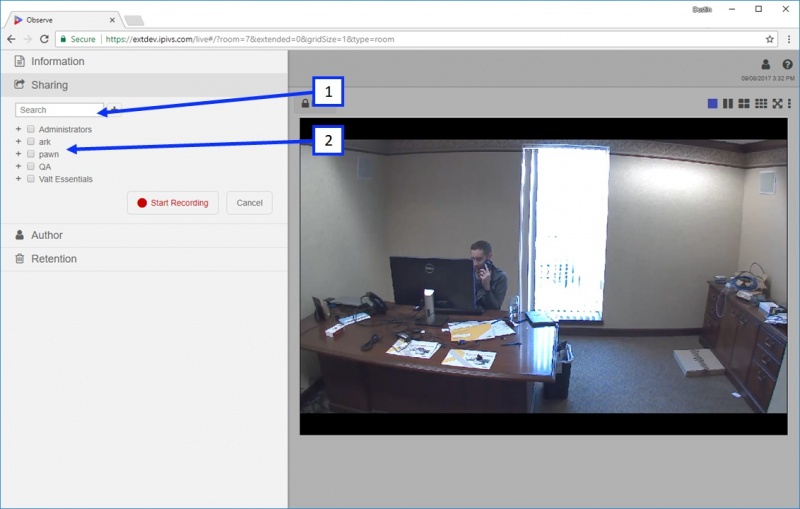Image resolution: width=800 pixels, height=509 pixels.
Task: Bookmark page with the star icon
Action: 769,39
